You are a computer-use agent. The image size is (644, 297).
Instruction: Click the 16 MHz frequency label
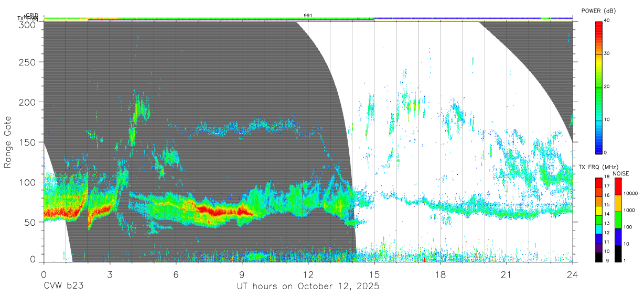(x=607, y=195)
